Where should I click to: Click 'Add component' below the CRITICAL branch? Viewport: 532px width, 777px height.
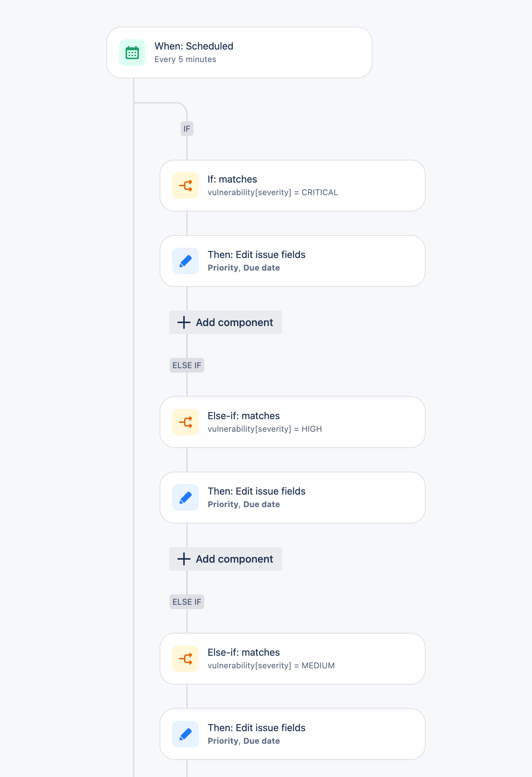pos(225,322)
